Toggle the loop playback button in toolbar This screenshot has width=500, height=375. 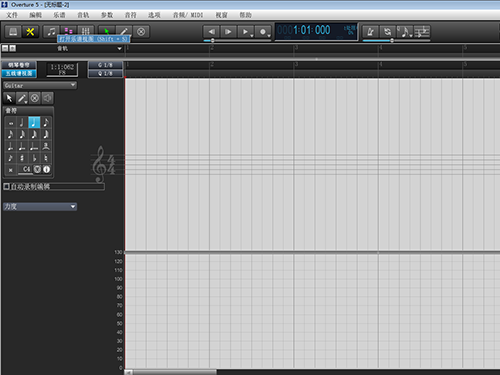(x=387, y=32)
